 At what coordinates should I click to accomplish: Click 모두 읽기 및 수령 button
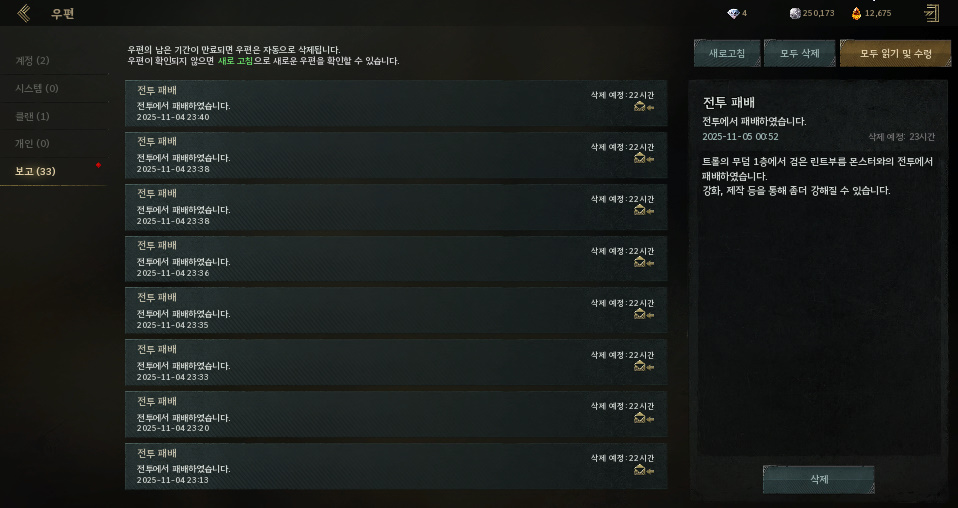pyautogui.click(x=896, y=53)
